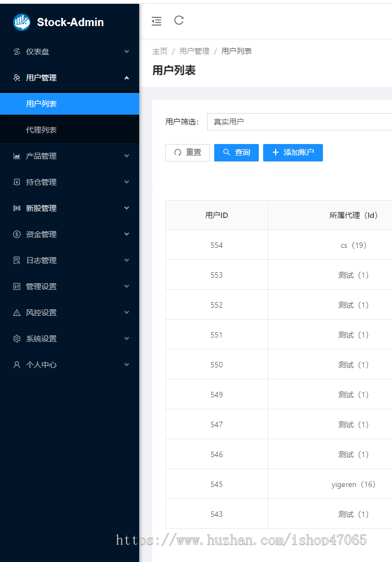Click 用户管理 in the breadcrumb

click(195, 51)
